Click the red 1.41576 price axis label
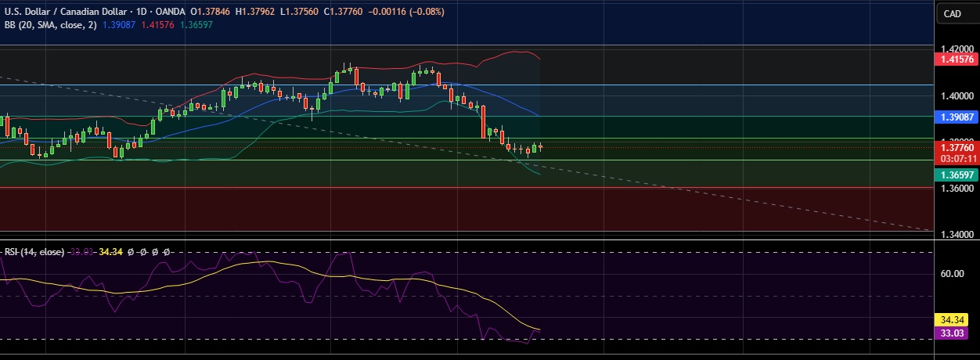This screenshot has height=360, width=980. [x=956, y=59]
